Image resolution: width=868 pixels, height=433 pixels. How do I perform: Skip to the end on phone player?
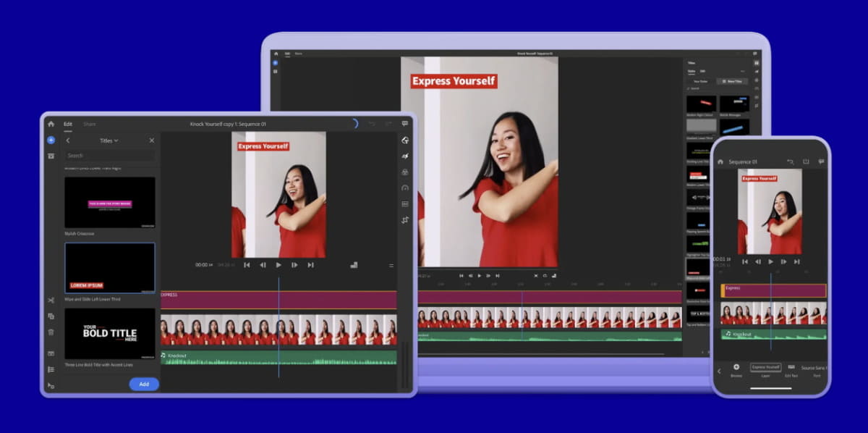[797, 261]
